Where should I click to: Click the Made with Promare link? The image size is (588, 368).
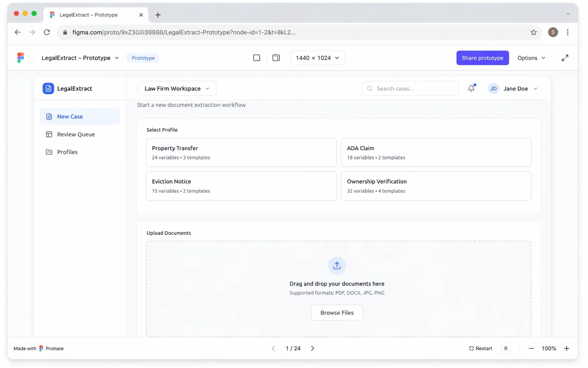pyautogui.click(x=39, y=348)
